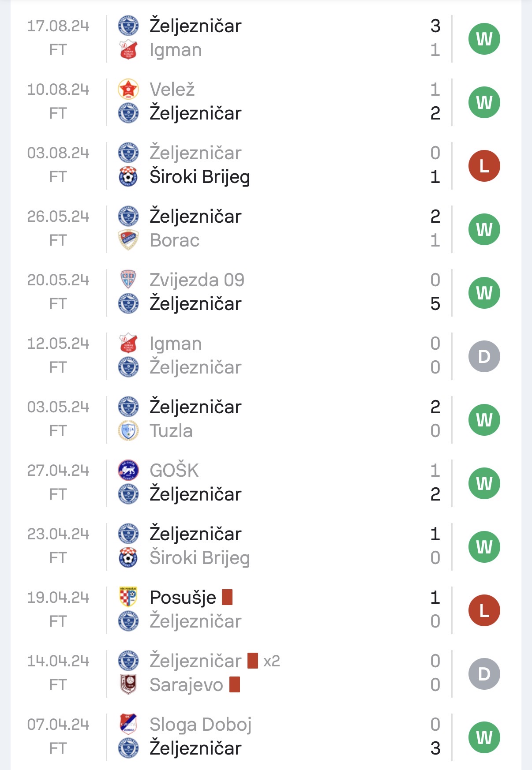Click the Igman club crest in 17.08.24 match

tap(128, 50)
